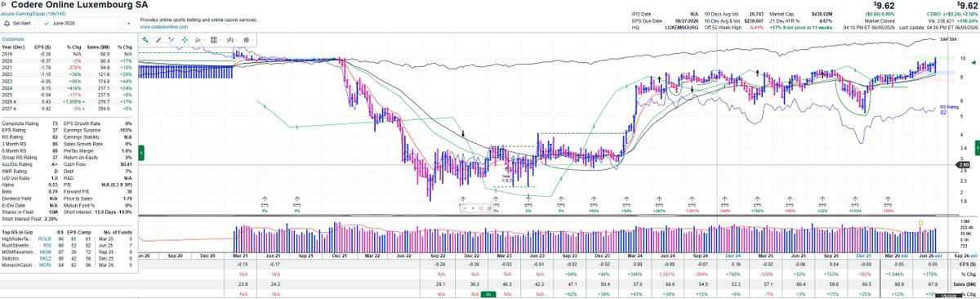Screen dimensions: 980x299
Task: Collapse the left data panel with green tab
Action: click(140, 152)
